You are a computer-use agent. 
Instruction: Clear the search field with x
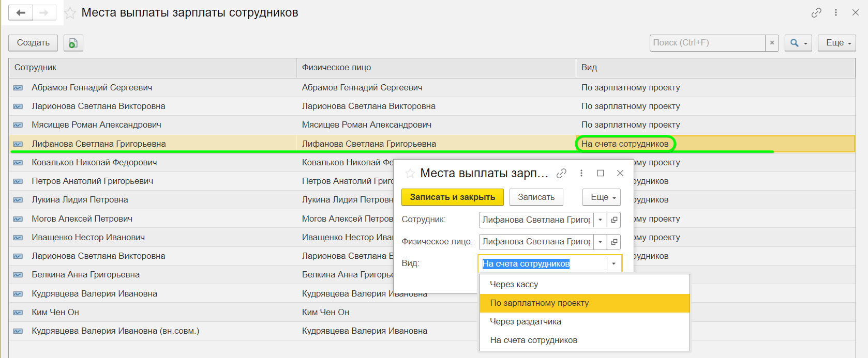(x=772, y=43)
